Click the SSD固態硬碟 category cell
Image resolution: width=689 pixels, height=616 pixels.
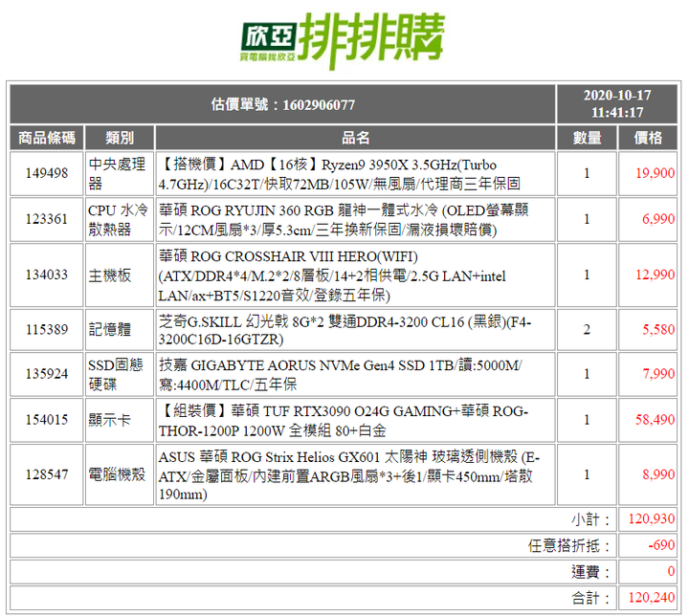[x=120, y=374]
